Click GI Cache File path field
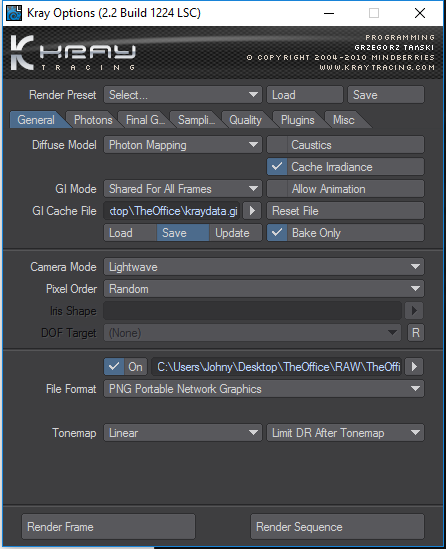Viewport: 446px width, 549px height. (172, 211)
